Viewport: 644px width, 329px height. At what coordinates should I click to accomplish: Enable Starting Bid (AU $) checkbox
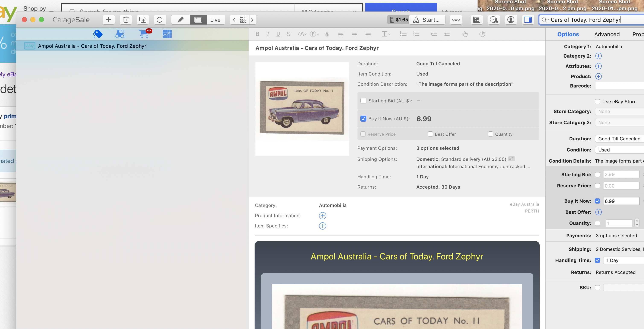point(363,101)
